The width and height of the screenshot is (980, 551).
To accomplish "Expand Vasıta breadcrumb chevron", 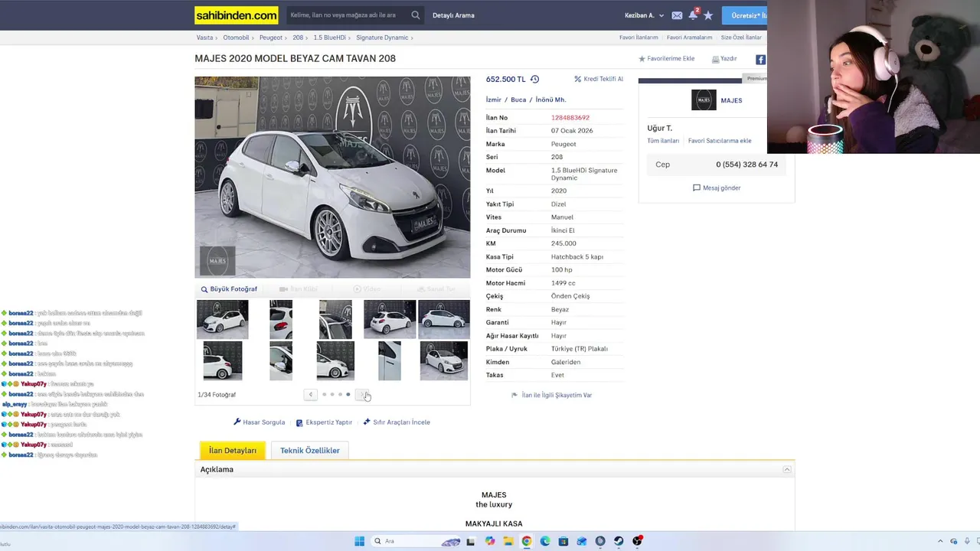I will tap(218, 37).
